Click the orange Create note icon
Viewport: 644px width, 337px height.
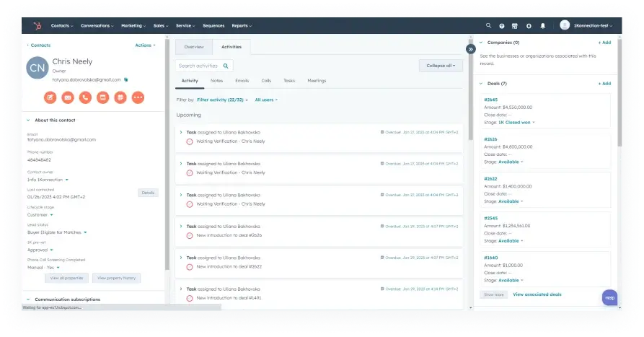point(50,97)
